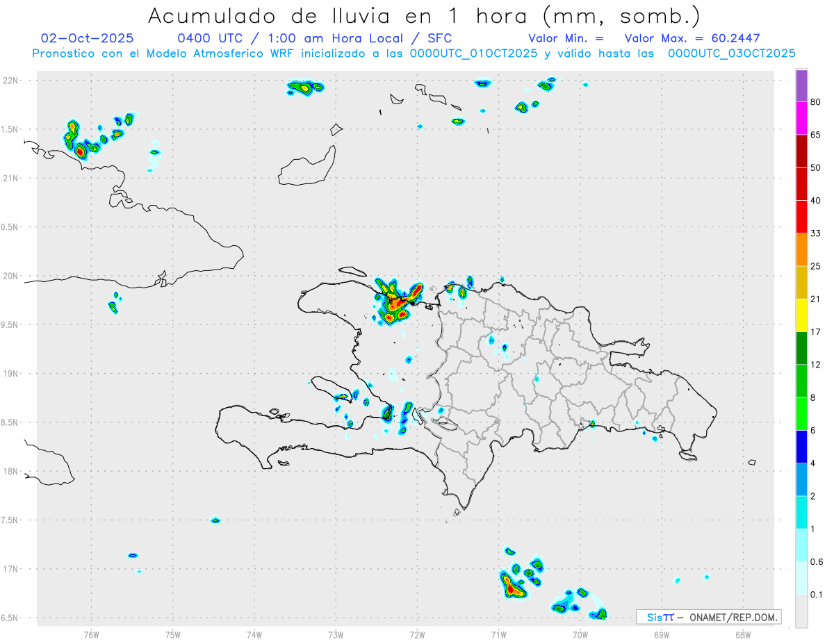This screenshot has height=644, width=834.
Task: Select the '71W' longitude label
Action: [x=498, y=635]
